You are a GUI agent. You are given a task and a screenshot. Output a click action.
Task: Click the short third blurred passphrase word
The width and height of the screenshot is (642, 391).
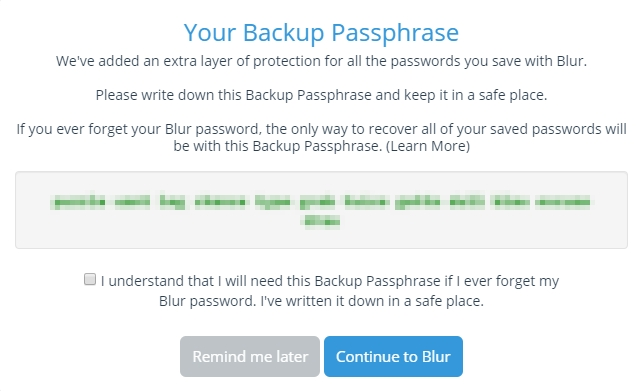point(172,201)
